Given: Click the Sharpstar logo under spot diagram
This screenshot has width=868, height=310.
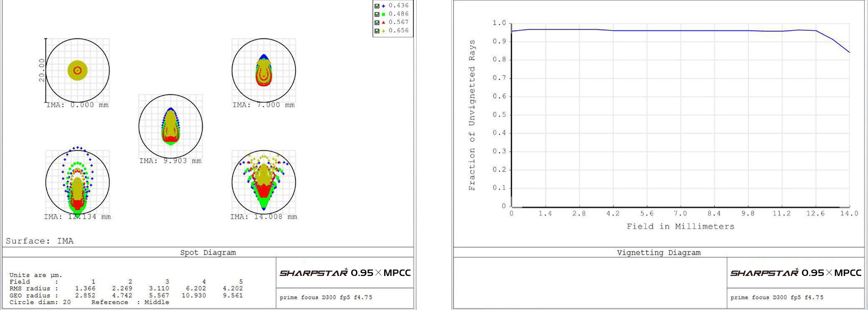Looking at the screenshot, I should 345,273.
